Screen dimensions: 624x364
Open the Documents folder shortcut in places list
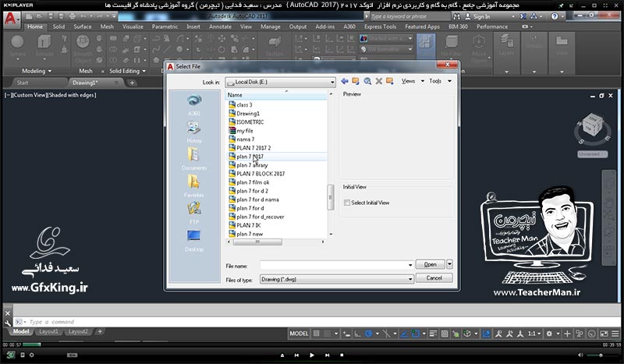pos(193,159)
